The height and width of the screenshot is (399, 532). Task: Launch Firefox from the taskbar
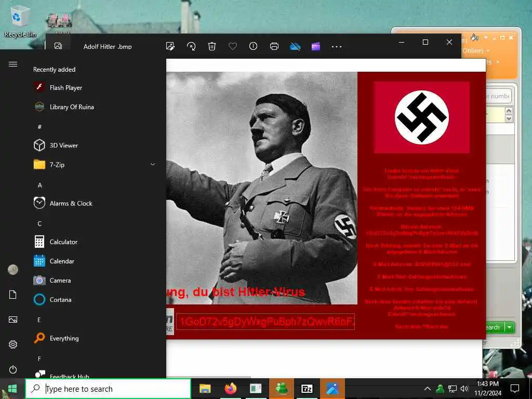coord(230,389)
